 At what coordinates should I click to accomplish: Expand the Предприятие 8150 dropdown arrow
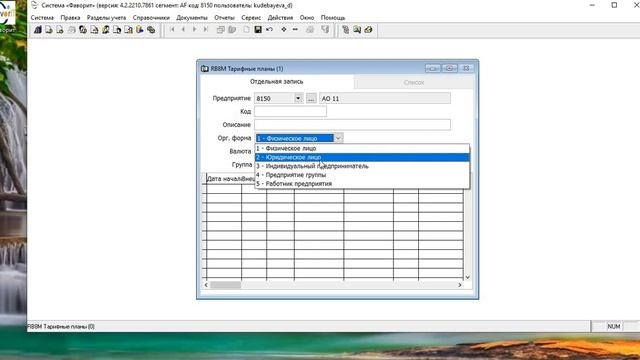298,98
